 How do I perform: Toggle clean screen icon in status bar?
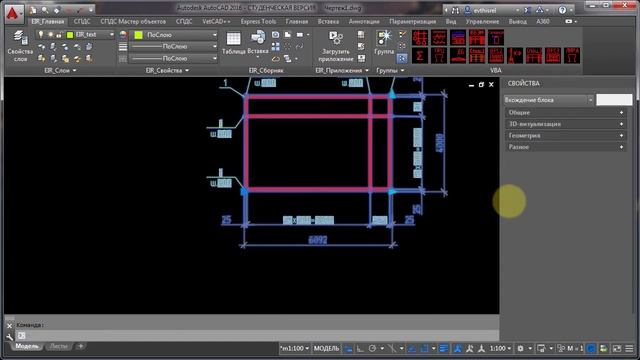(x=617, y=349)
